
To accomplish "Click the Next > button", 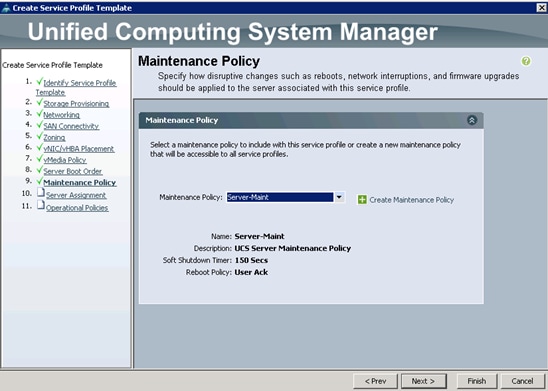I will point(424,381).
